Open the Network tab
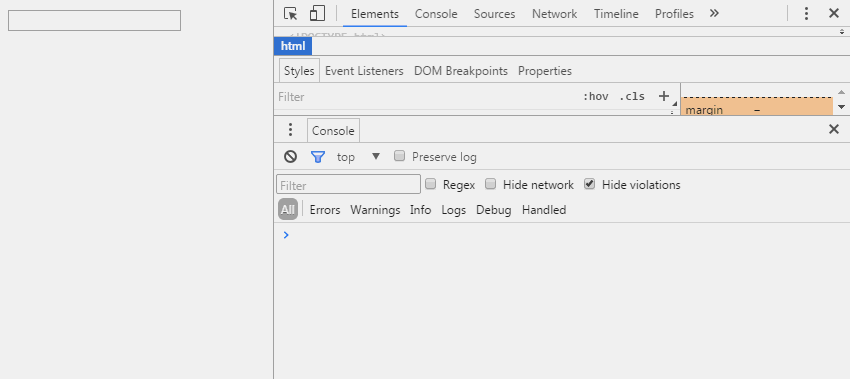 [554, 14]
